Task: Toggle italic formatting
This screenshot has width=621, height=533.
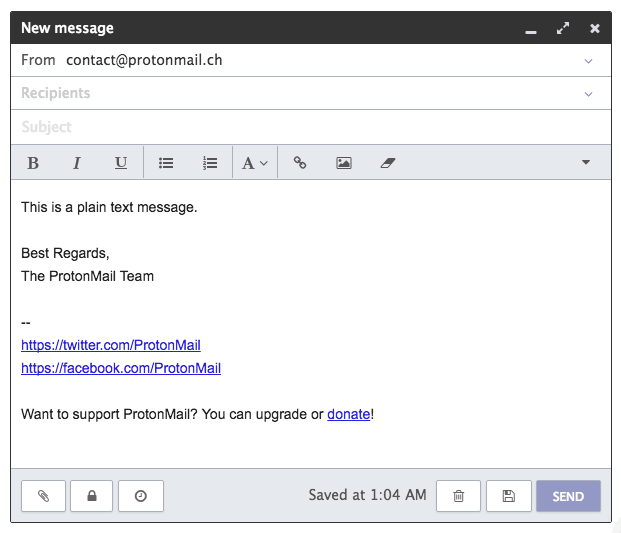Action: (x=76, y=163)
